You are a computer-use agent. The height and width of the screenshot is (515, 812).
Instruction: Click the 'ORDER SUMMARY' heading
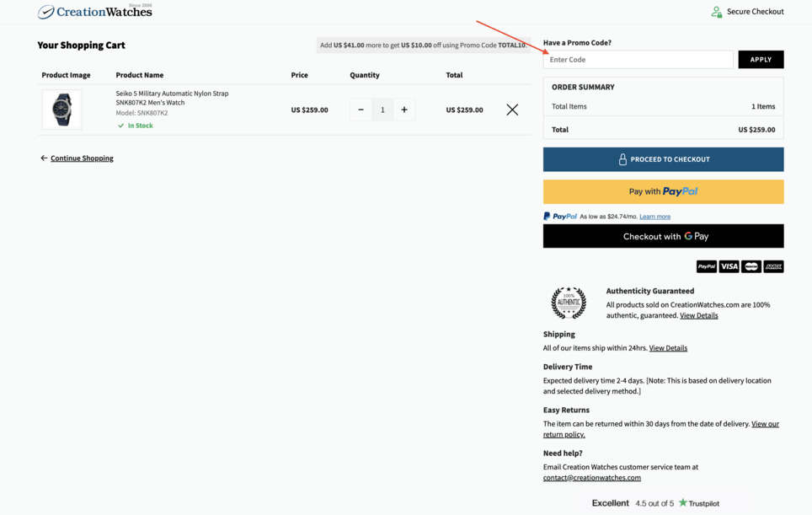tap(583, 87)
